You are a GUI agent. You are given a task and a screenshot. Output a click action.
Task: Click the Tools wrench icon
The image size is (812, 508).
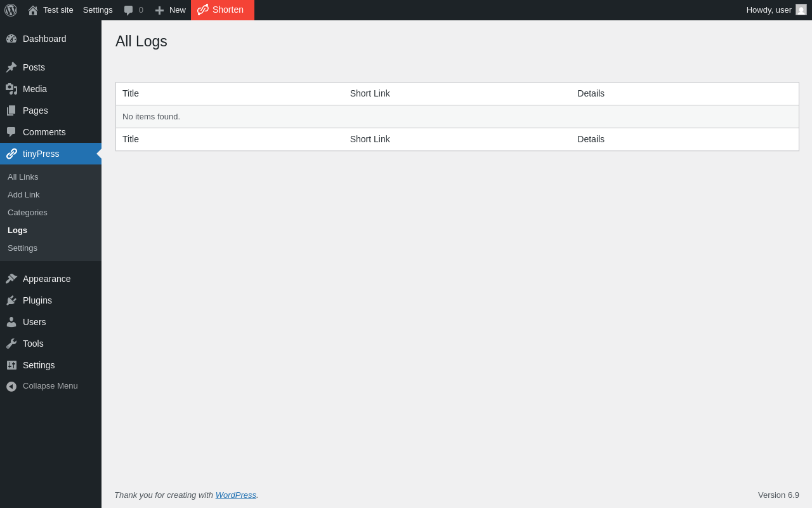click(11, 344)
